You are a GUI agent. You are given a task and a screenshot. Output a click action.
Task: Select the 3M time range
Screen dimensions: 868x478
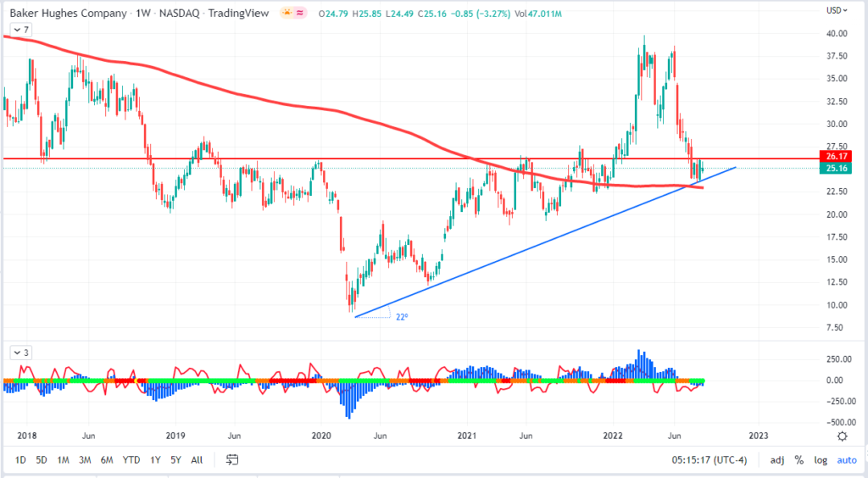point(85,459)
